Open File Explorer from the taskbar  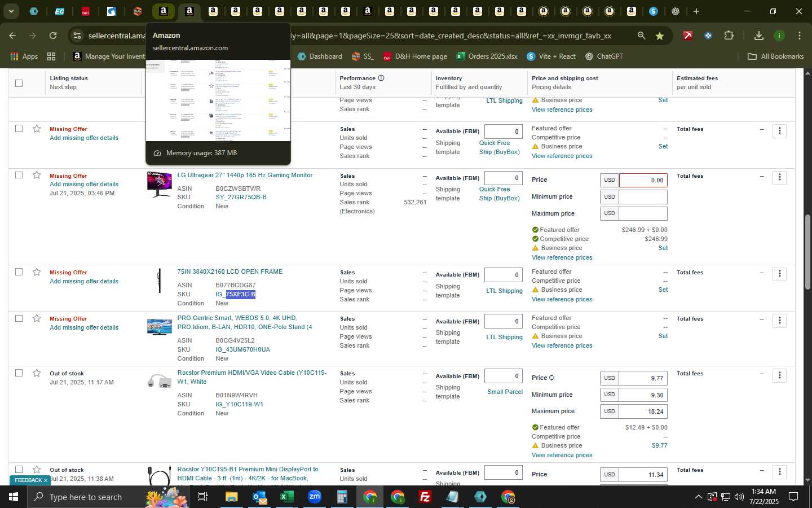pyautogui.click(x=232, y=497)
